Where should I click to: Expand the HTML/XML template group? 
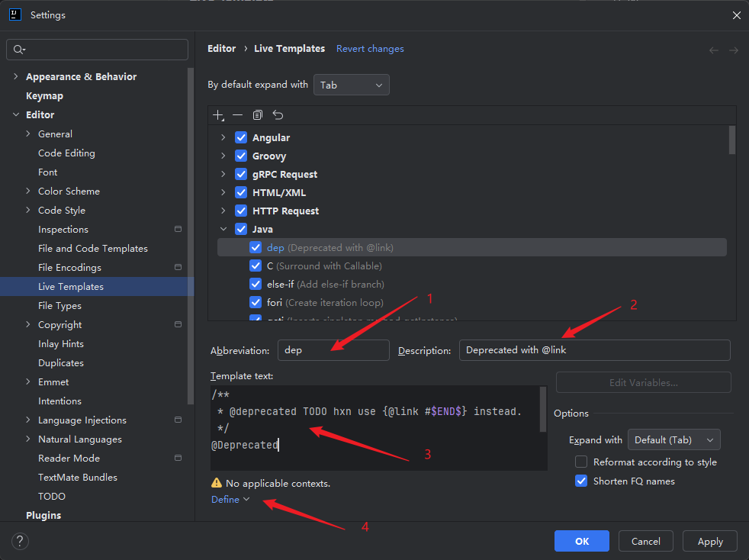tap(223, 192)
